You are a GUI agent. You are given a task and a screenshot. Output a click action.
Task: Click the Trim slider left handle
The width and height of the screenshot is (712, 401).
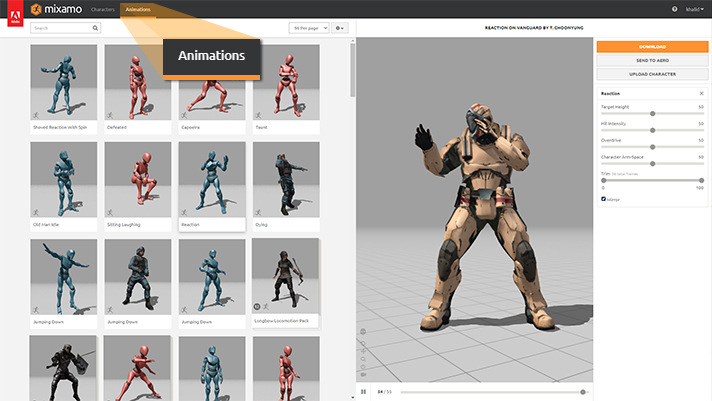pos(603,180)
